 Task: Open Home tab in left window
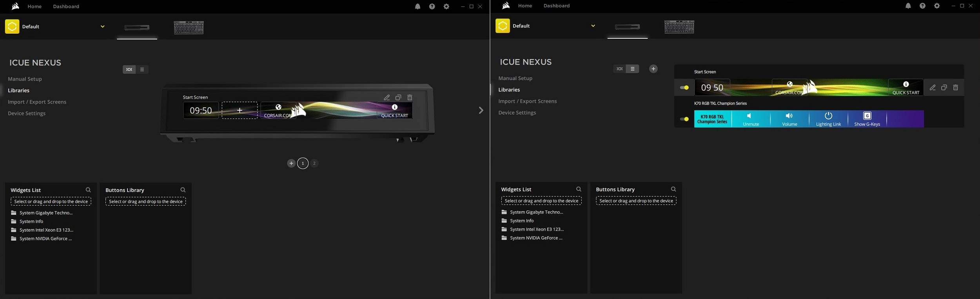click(34, 7)
